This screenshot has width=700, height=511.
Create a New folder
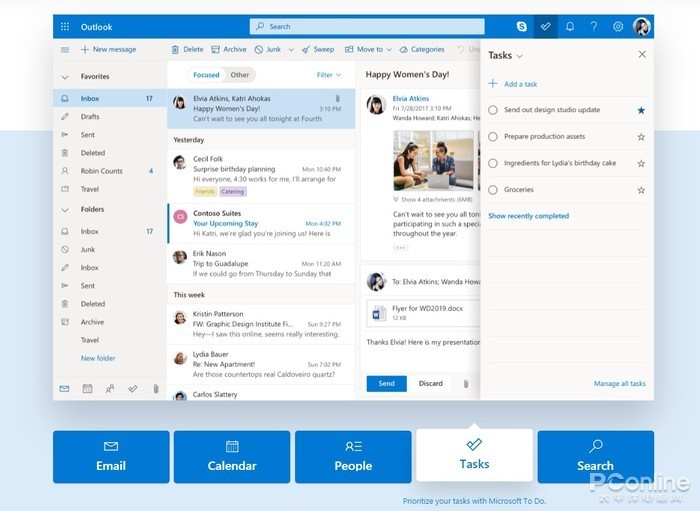pos(98,358)
